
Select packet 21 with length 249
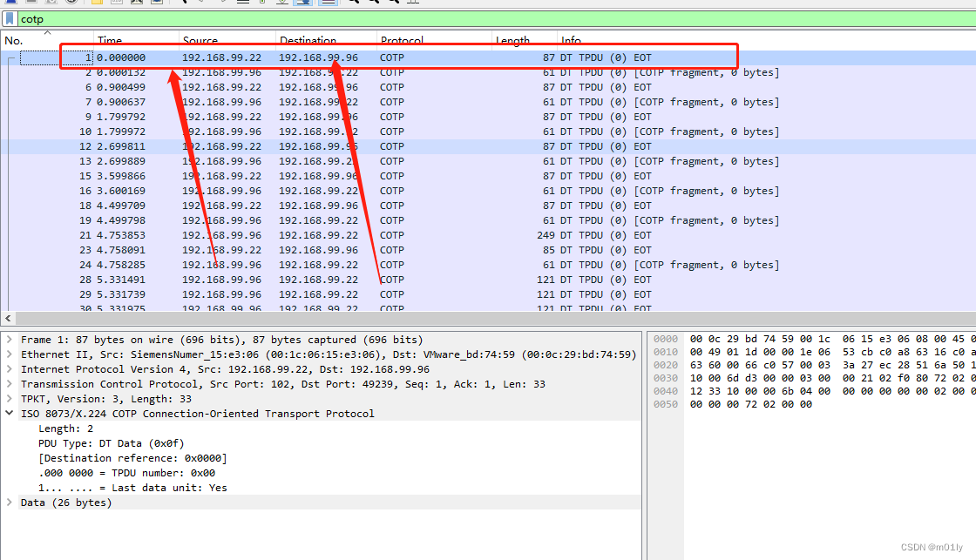click(x=488, y=235)
